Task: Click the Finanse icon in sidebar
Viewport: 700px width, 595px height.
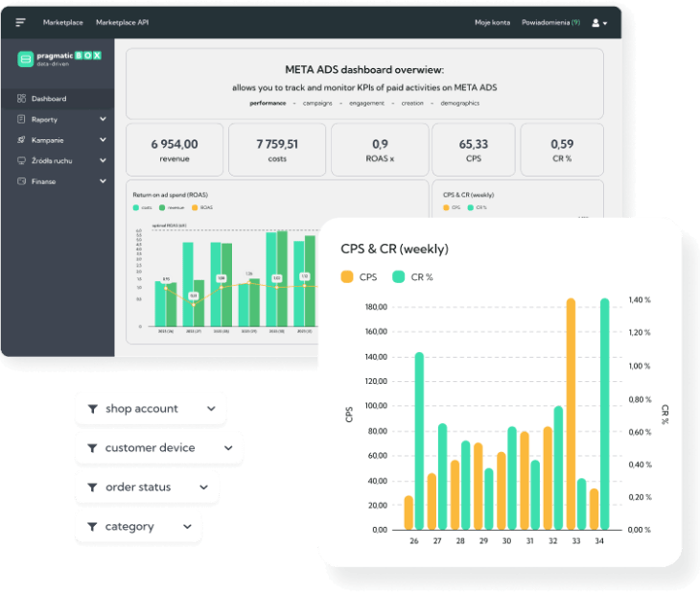Action: [21, 181]
